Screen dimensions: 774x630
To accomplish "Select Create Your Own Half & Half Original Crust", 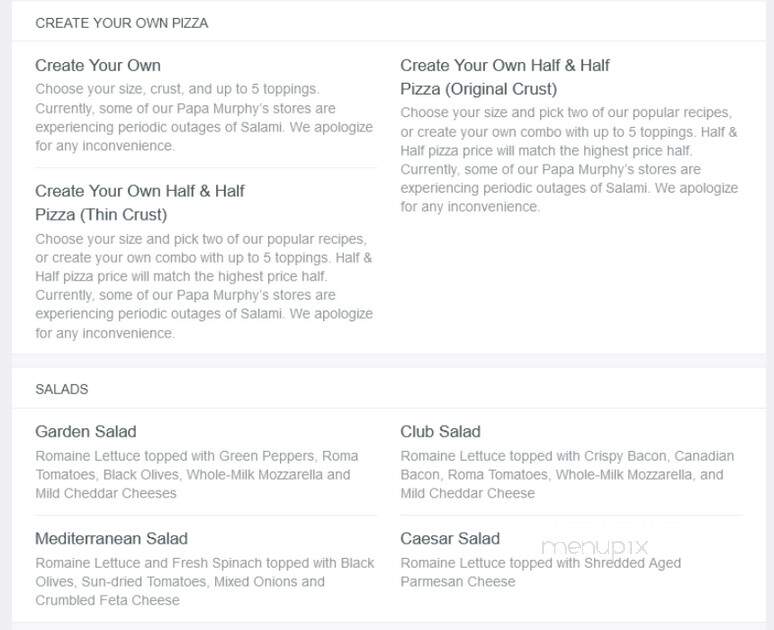I will (x=504, y=77).
